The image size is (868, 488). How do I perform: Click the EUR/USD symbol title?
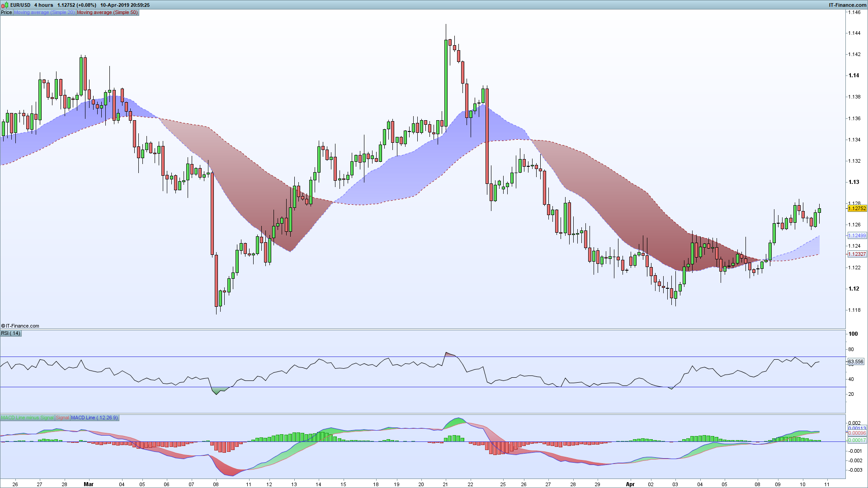(x=20, y=5)
